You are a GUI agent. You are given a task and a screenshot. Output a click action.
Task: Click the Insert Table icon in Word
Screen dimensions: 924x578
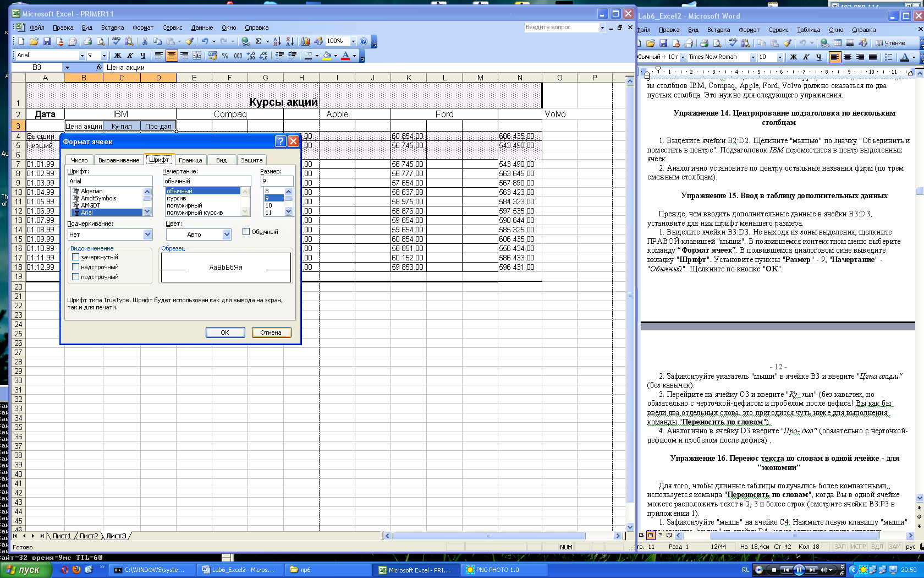pos(838,43)
